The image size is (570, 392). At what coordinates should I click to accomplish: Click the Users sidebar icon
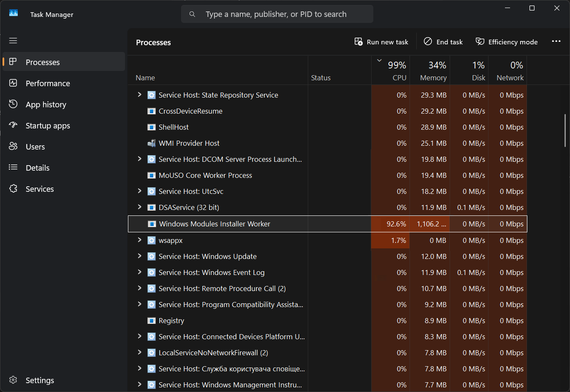13,146
